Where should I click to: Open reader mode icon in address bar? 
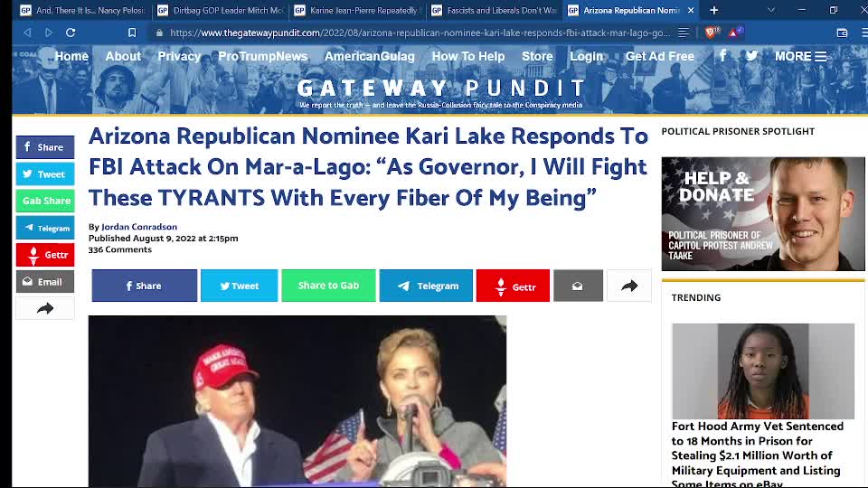coord(684,33)
